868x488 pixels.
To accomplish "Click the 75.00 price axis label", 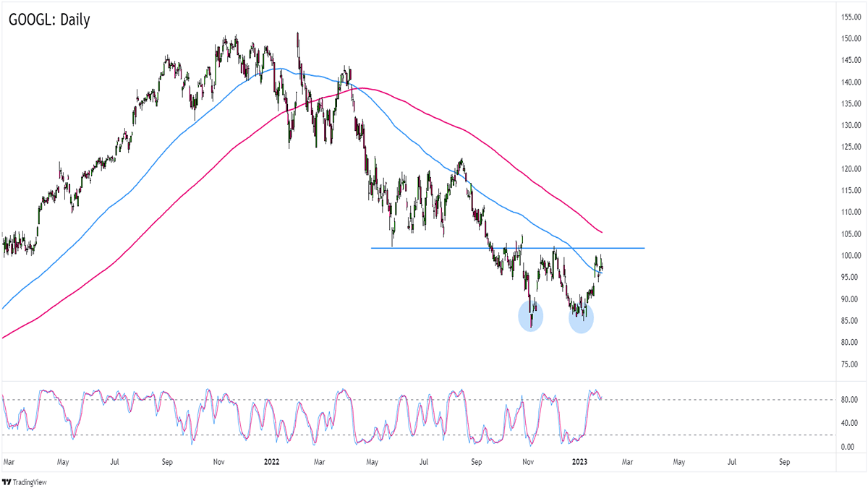I will coord(848,364).
